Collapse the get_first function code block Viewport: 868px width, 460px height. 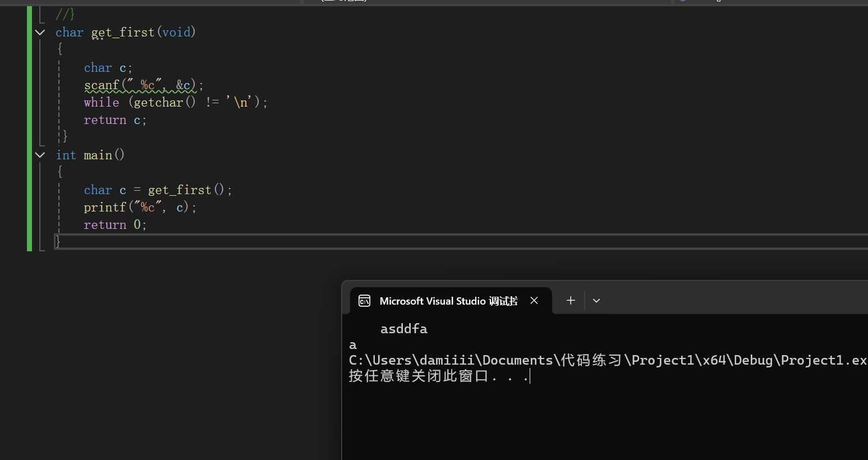(40, 33)
